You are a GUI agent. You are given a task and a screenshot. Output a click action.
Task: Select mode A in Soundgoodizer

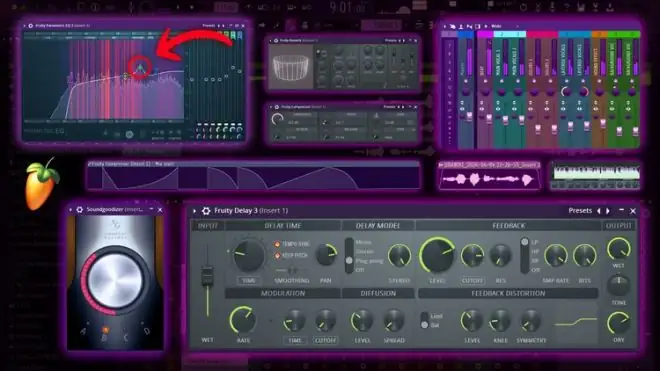(83, 332)
